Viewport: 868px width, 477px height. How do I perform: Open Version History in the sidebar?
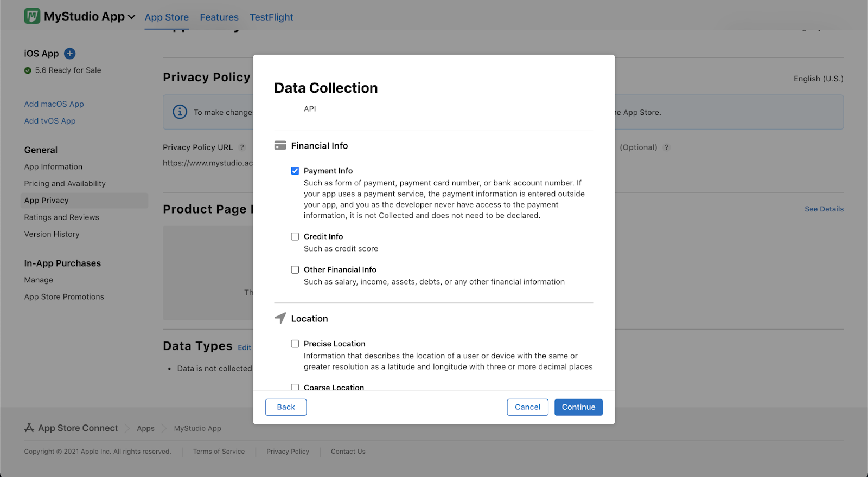(x=52, y=234)
